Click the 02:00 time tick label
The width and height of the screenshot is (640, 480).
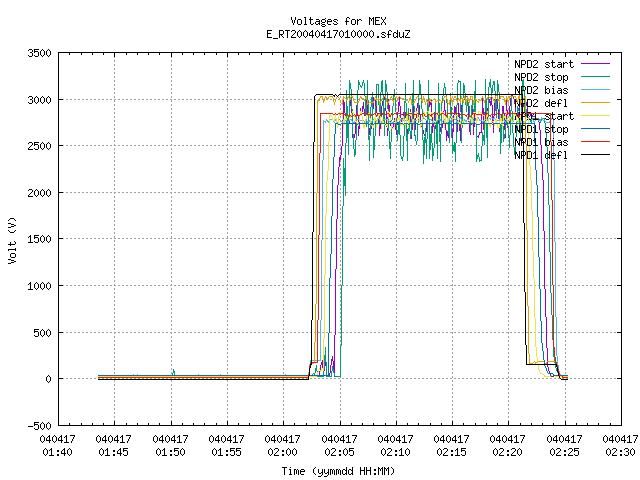tap(282, 452)
